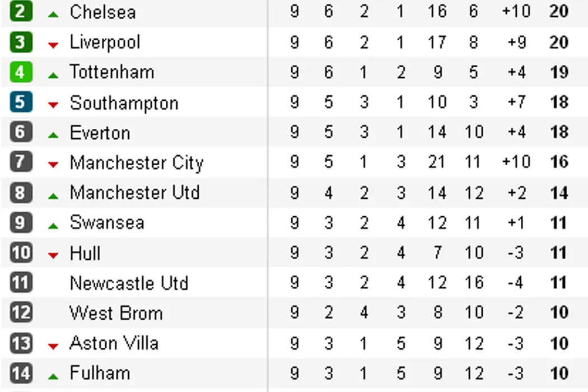Click the green up arrow beside Chelsea
Viewport: 588px width, 392px height.
(x=53, y=15)
